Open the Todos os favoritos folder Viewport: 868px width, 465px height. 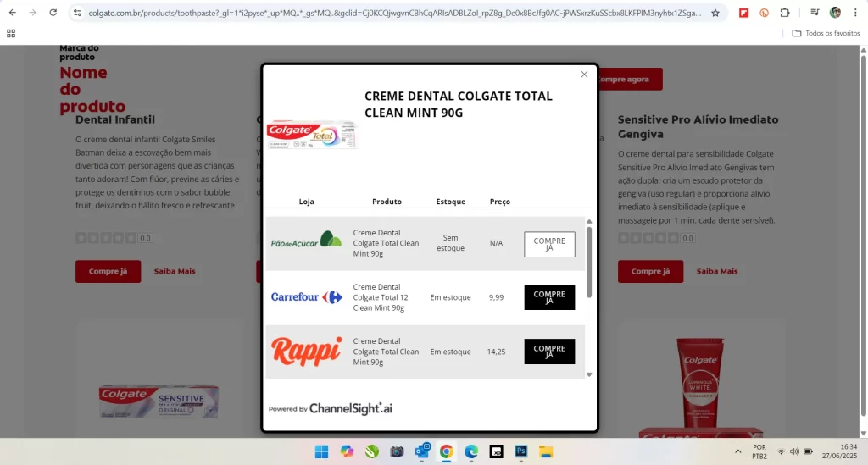(x=826, y=33)
